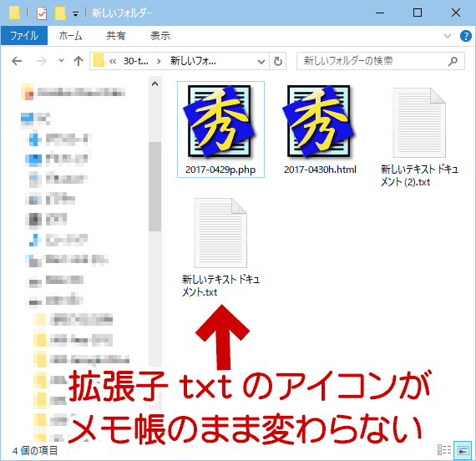
Task: Switch to details view in status bar
Action: click(443, 450)
